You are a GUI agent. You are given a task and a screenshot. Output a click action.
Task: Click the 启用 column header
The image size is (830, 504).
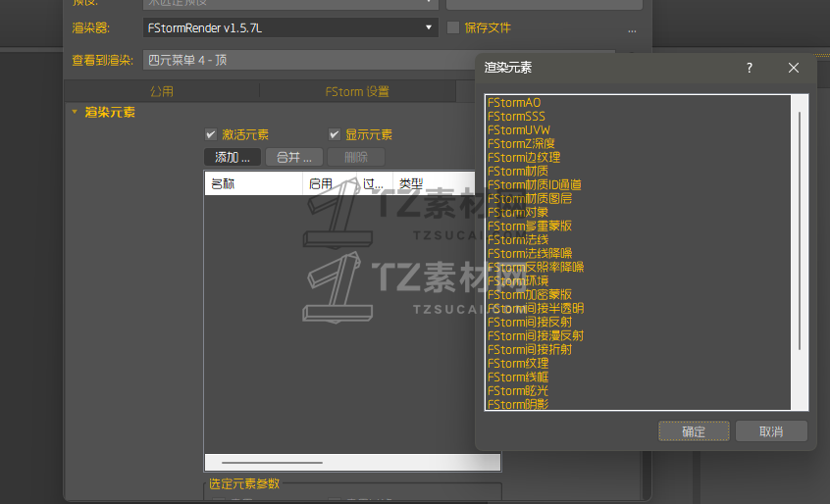pyautogui.click(x=330, y=183)
